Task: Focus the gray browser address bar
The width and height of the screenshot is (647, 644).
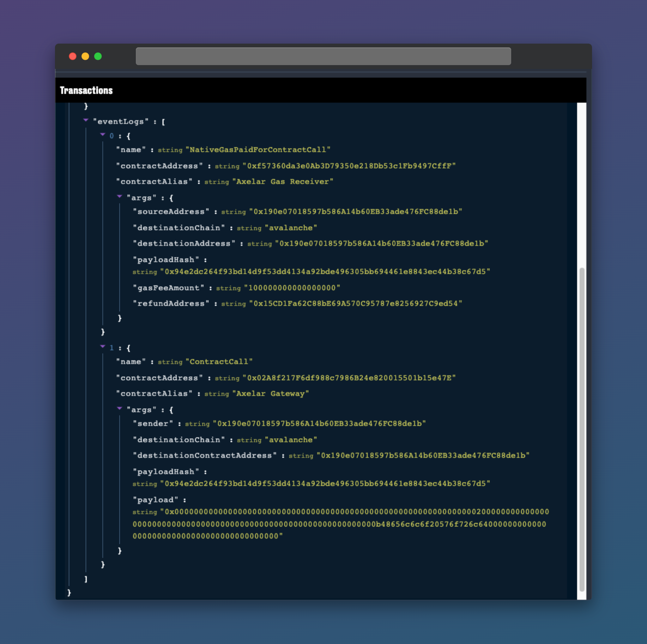Action: tap(323, 56)
